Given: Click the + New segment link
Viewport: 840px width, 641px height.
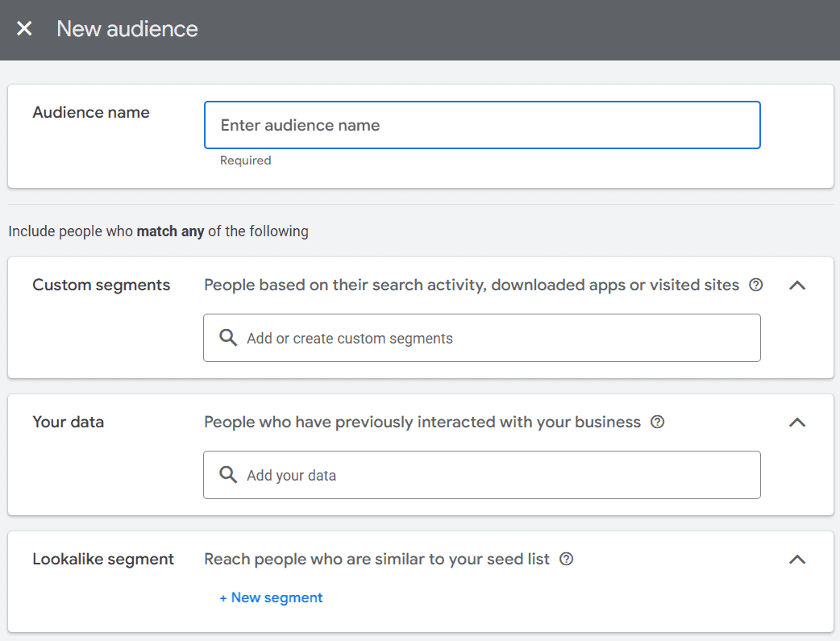Looking at the screenshot, I should click(x=271, y=597).
